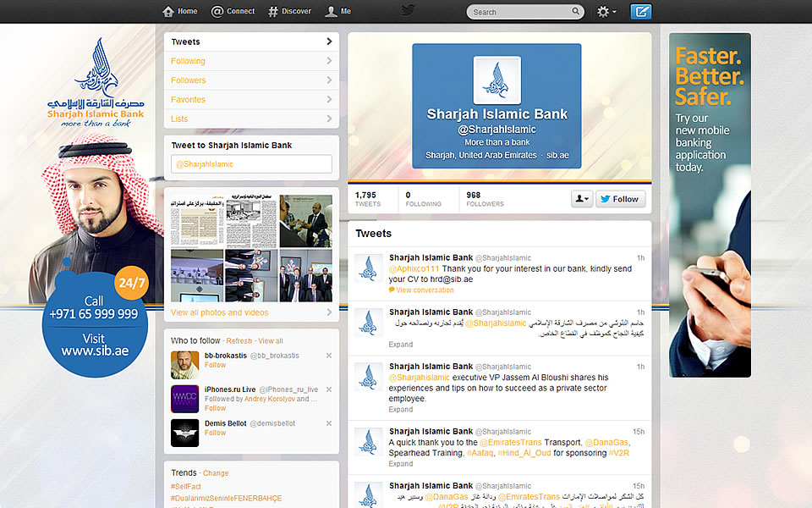This screenshot has width=812, height=508.
Task: Click the Sharjah Islamic Bank profile avatar
Action: pos(497,80)
